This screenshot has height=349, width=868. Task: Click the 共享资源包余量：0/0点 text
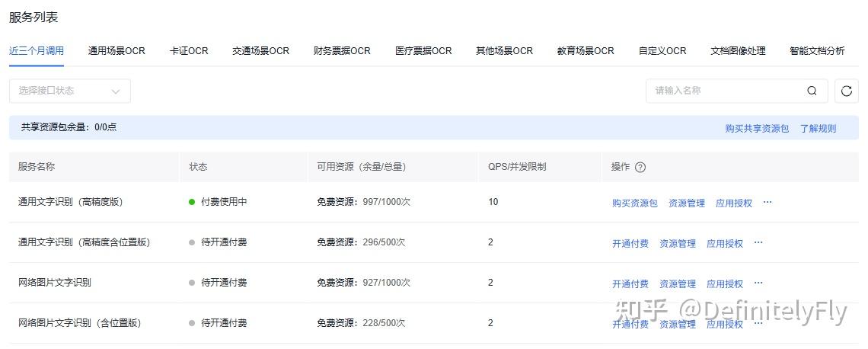pyautogui.click(x=69, y=127)
